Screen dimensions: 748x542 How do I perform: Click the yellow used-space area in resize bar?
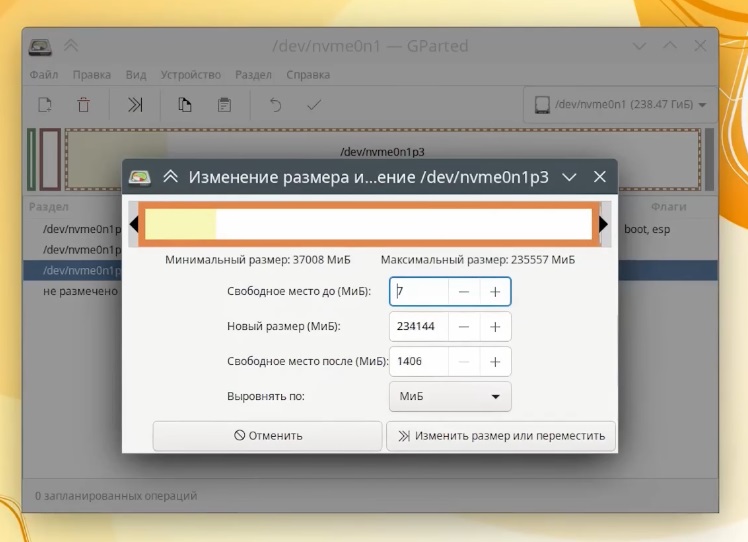(x=180, y=224)
